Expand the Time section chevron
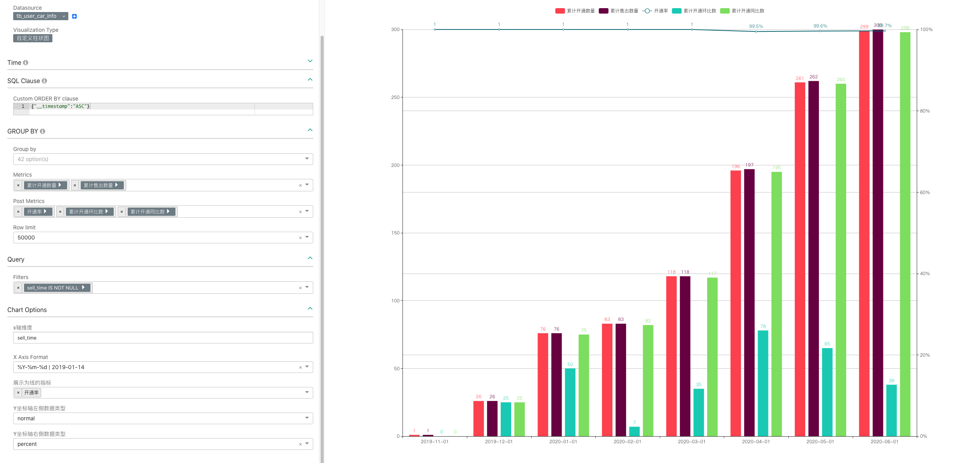 point(310,61)
